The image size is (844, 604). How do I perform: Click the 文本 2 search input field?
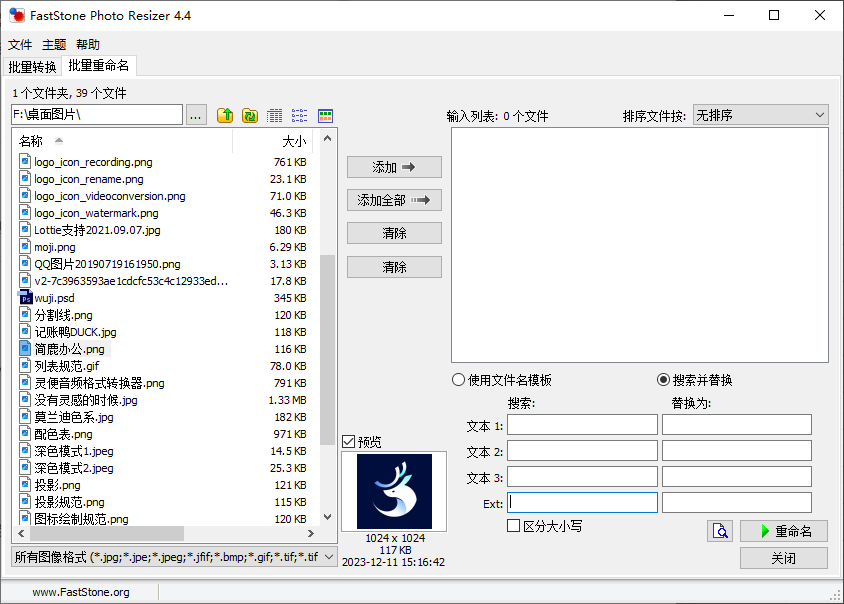582,451
